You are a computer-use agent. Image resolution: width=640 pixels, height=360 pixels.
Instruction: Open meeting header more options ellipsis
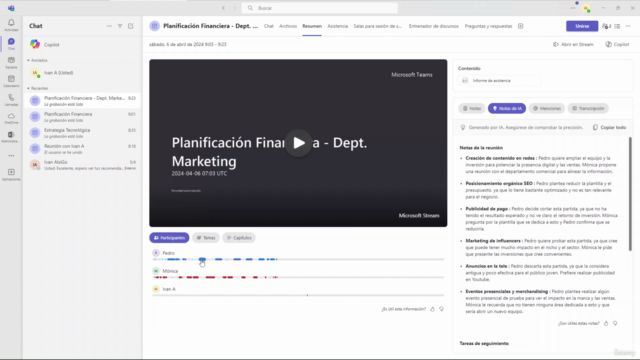click(x=628, y=26)
